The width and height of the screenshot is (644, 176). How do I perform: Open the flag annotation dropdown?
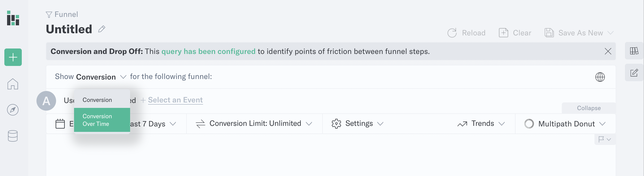pyautogui.click(x=605, y=139)
